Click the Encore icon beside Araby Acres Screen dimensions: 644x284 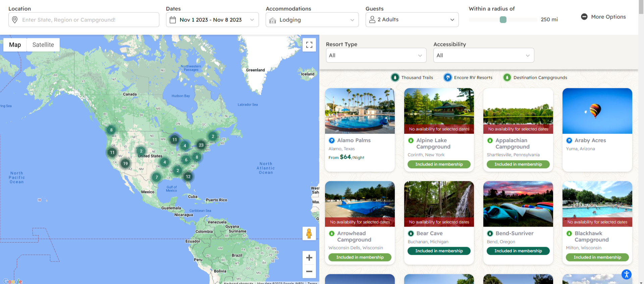569,140
